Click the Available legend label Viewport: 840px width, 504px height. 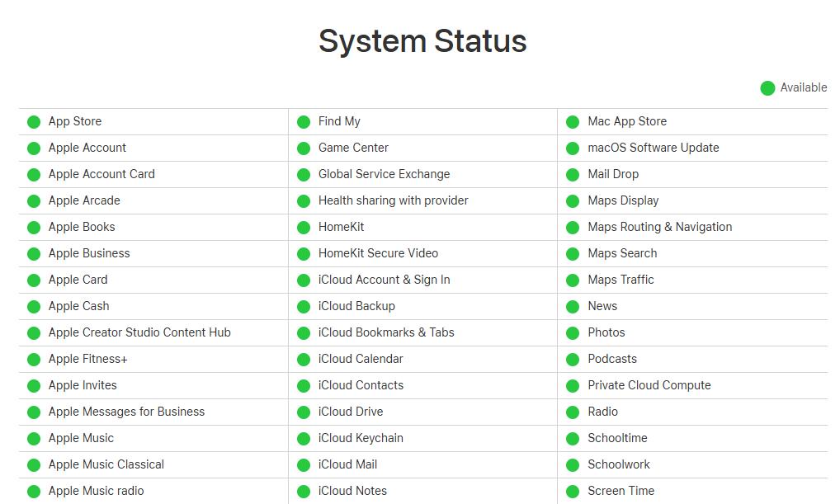coord(804,87)
